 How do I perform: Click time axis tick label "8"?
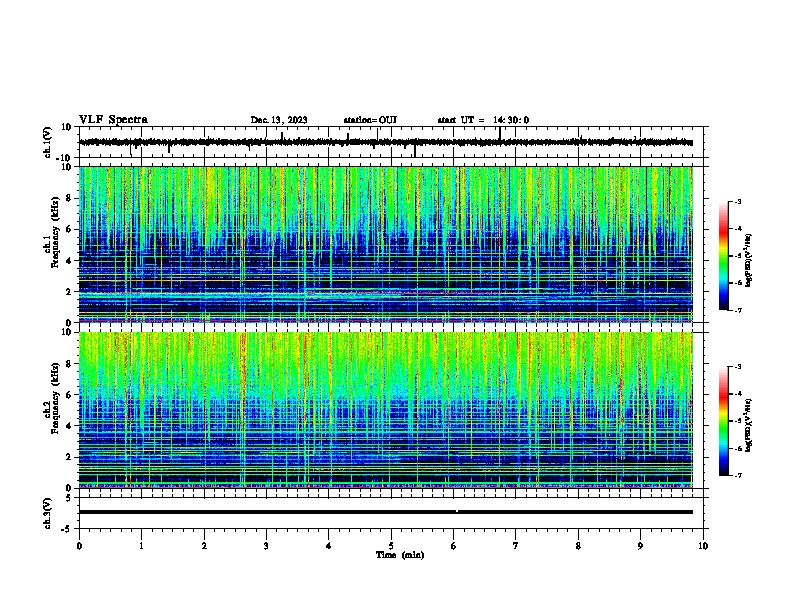tap(578, 546)
